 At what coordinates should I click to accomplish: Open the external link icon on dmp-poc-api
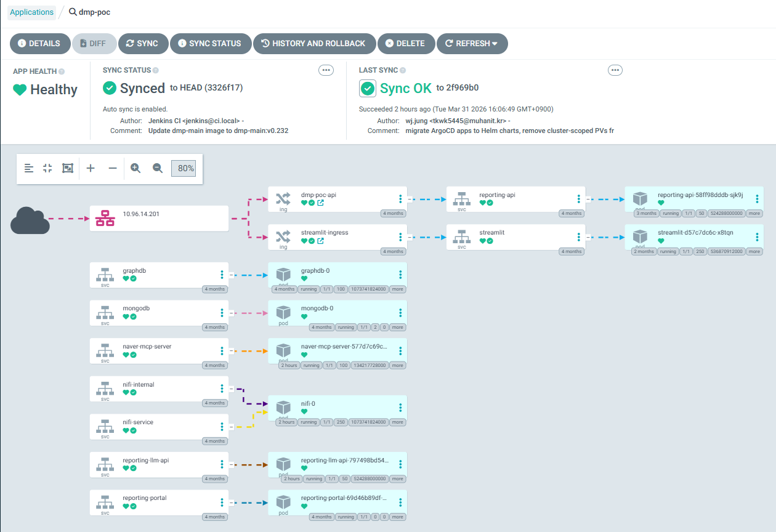click(x=320, y=203)
